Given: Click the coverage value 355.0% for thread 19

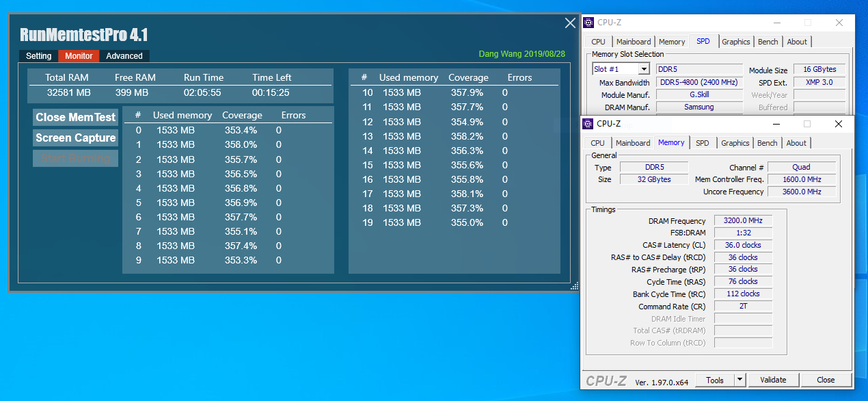Looking at the screenshot, I should point(467,222).
